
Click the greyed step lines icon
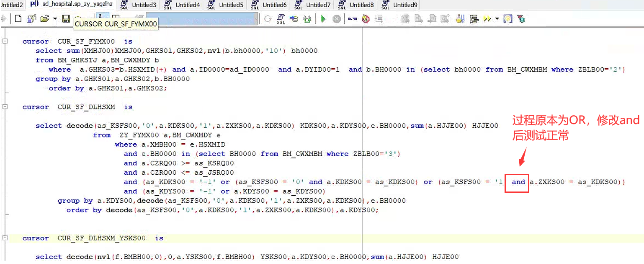(379, 19)
